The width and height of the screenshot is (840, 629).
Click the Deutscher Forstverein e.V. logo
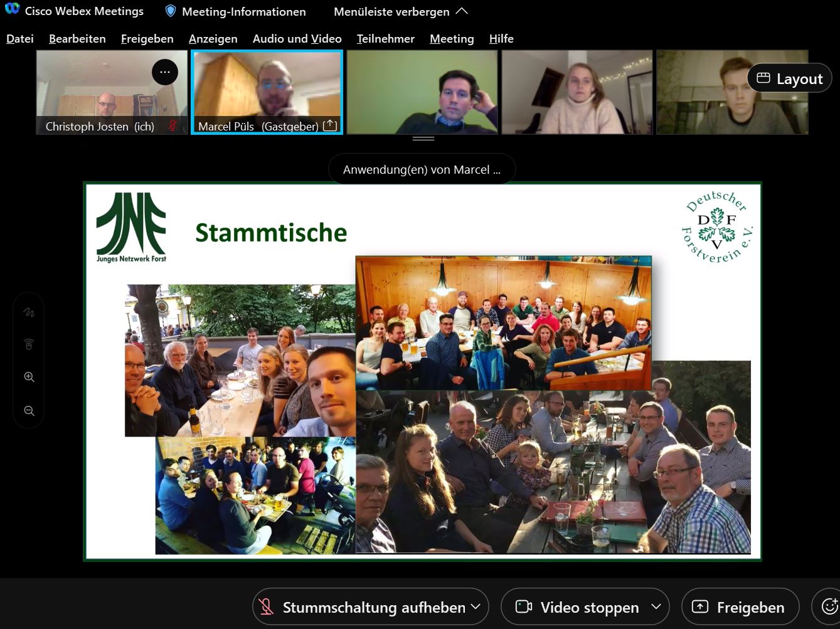[717, 228]
